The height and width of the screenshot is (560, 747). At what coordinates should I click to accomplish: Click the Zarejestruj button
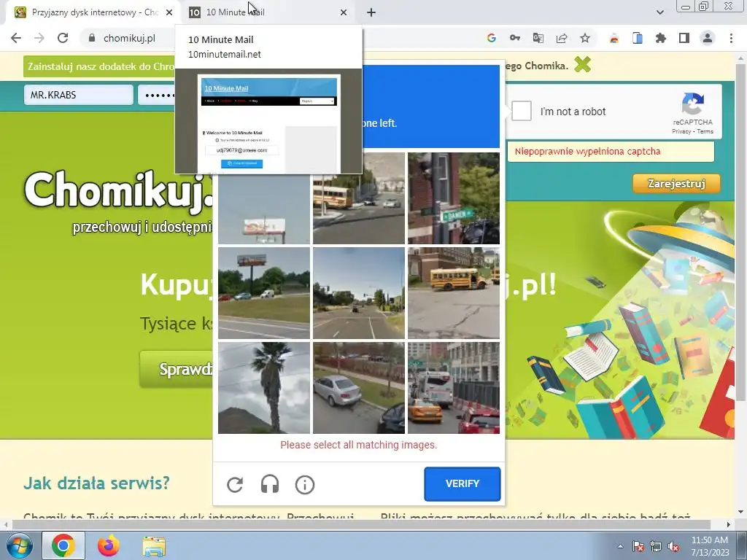tap(676, 183)
